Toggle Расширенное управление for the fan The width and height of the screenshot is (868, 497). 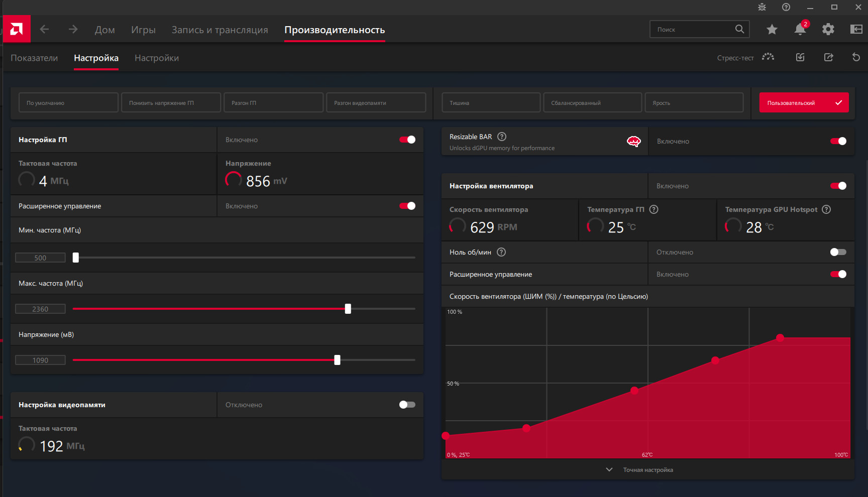coord(838,274)
